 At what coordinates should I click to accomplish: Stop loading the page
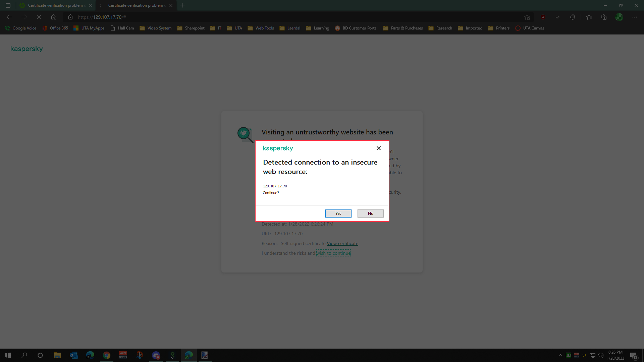39,17
